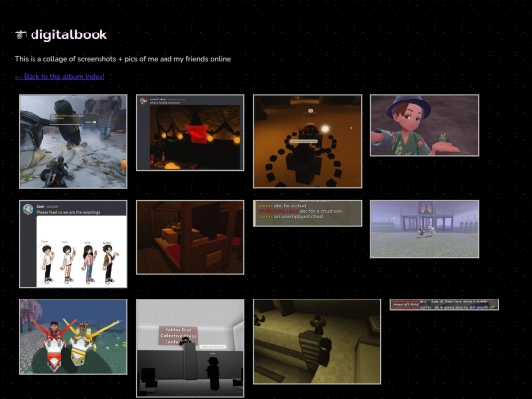Click the collage description text line

122,59
